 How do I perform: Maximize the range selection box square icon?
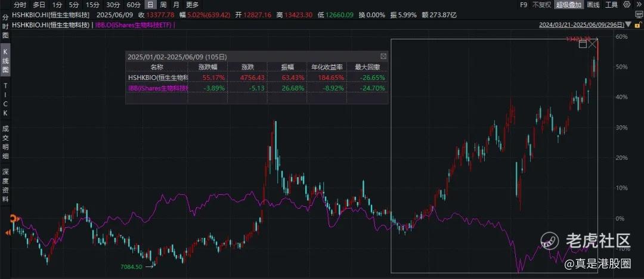583,44
